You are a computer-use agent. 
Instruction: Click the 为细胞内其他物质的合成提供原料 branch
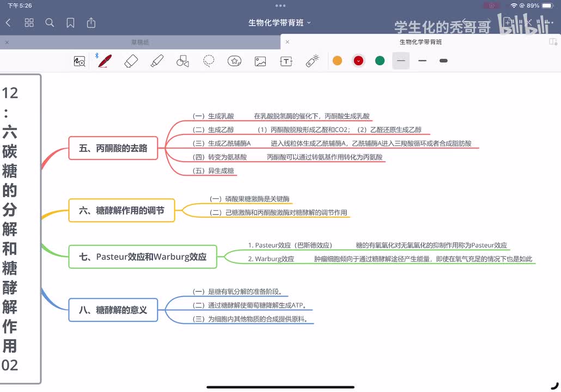[250, 318]
